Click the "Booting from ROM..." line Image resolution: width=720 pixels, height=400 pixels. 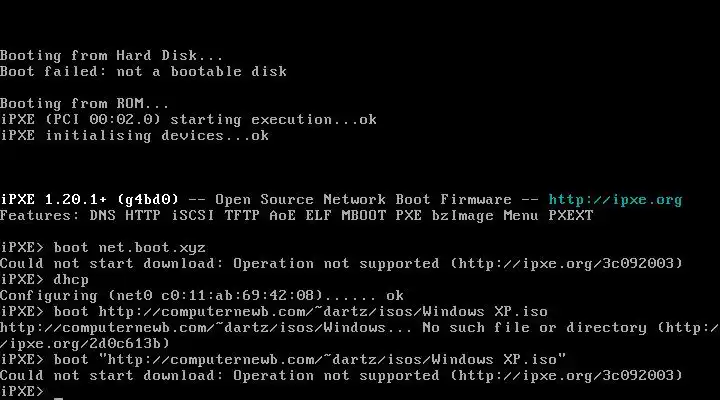(x=85, y=103)
